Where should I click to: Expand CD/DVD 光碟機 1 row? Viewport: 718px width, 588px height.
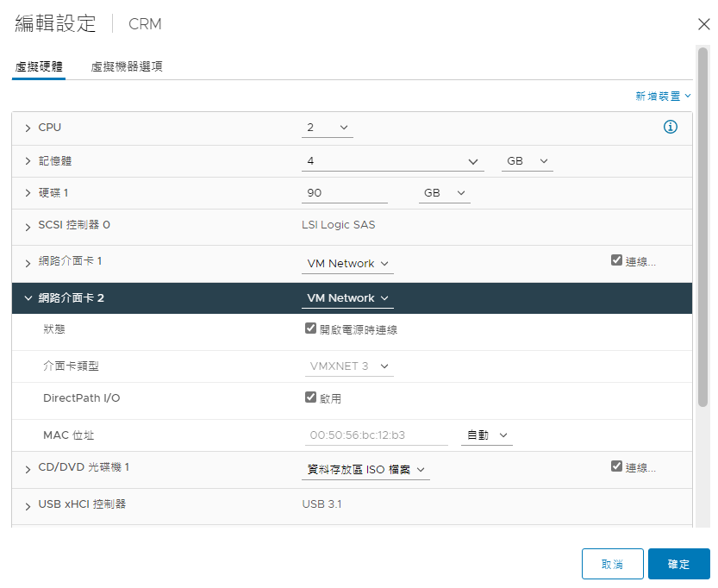click(x=28, y=470)
